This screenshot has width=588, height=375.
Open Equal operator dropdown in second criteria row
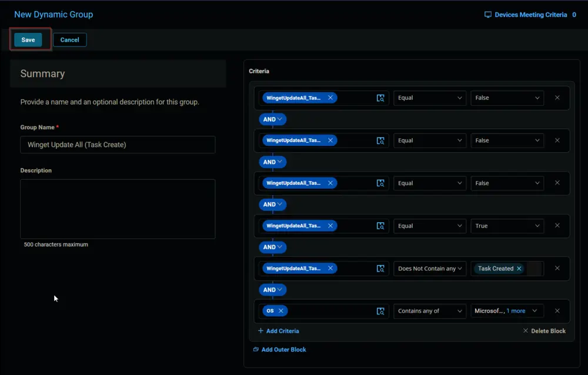click(x=430, y=140)
